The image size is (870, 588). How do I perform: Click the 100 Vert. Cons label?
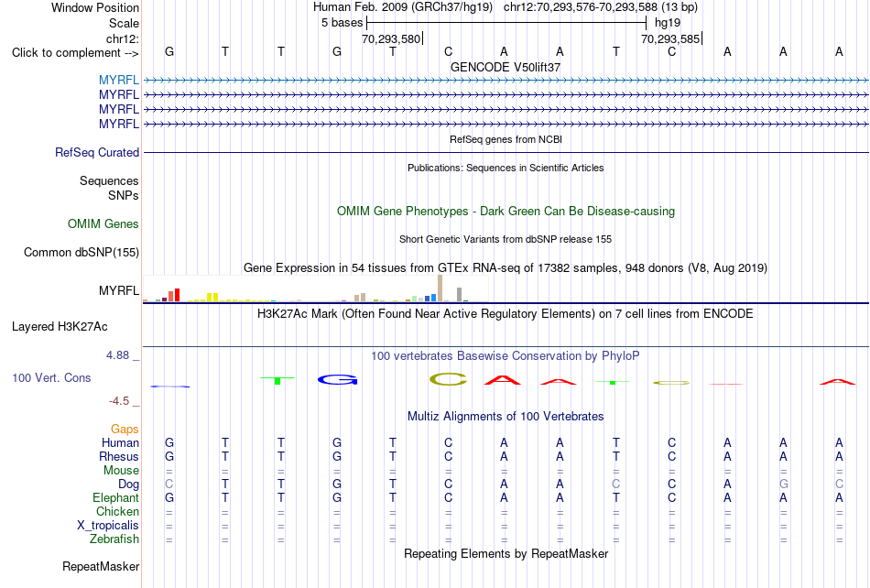51,377
